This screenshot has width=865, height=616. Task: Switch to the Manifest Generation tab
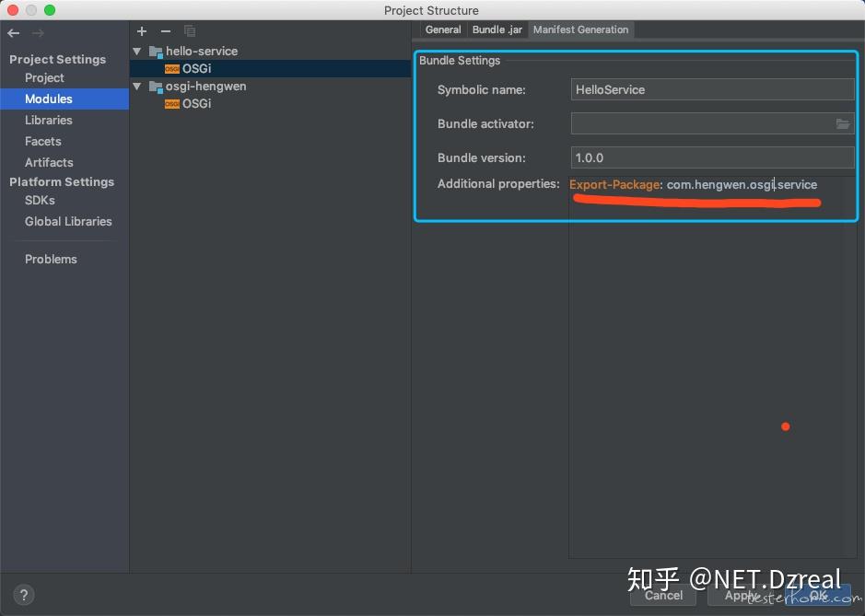(x=580, y=29)
